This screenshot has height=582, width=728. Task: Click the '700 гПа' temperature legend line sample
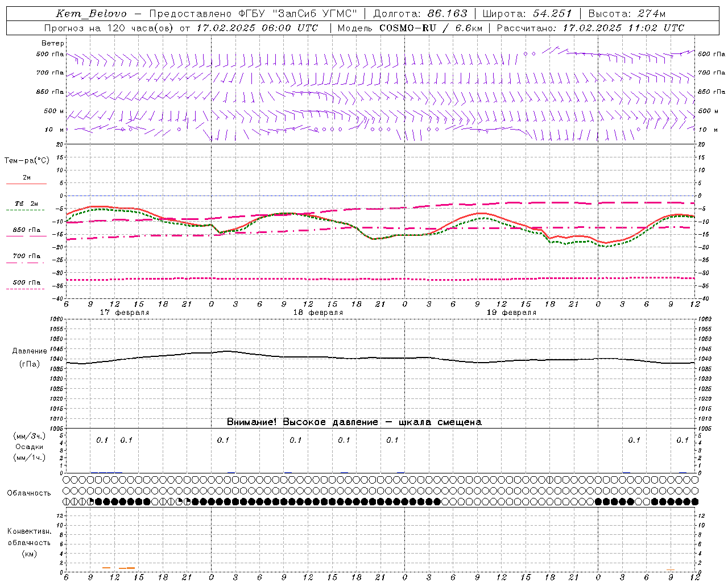tap(25, 263)
